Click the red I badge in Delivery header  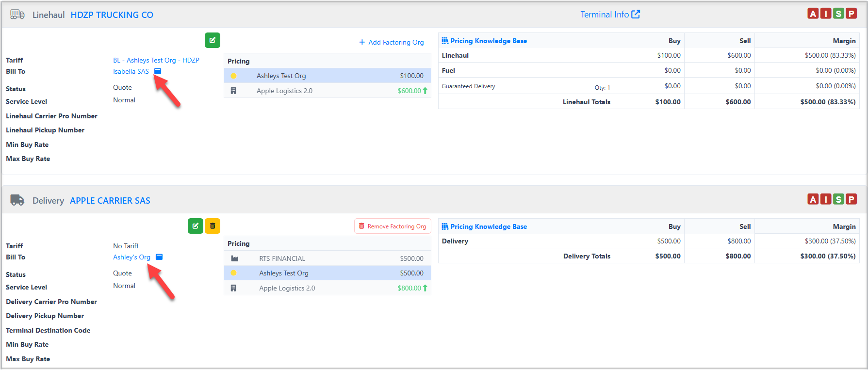pos(826,199)
